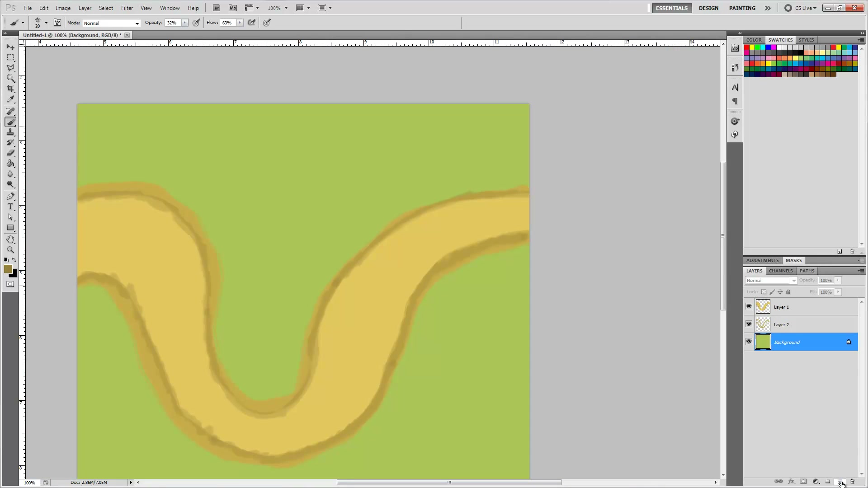Select the Eyedropper tool
The width and height of the screenshot is (868, 488).
tap(10, 100)
